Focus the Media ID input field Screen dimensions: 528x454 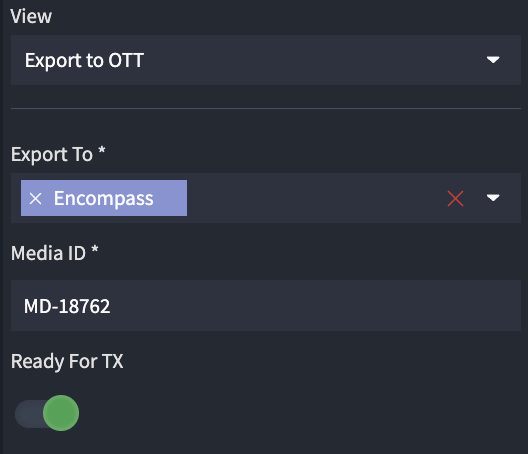coord(266,305)
